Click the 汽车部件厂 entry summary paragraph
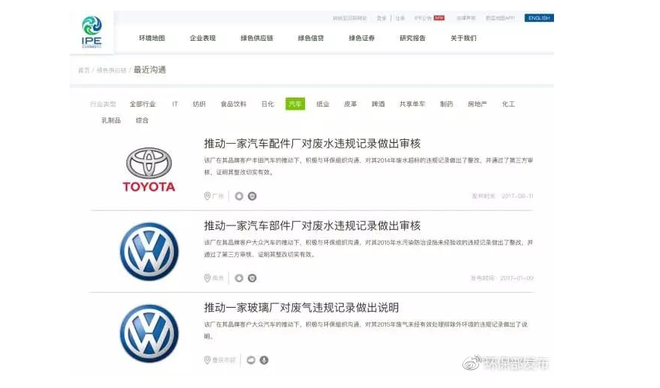This screenshot has height=388, width=660. [369, 248]
